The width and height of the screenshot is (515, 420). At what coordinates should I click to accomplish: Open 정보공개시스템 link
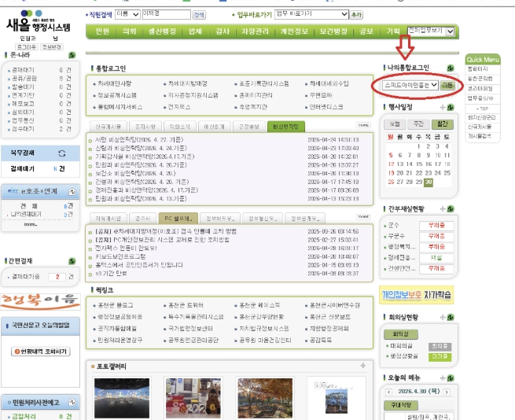click(x=117, y=95)
